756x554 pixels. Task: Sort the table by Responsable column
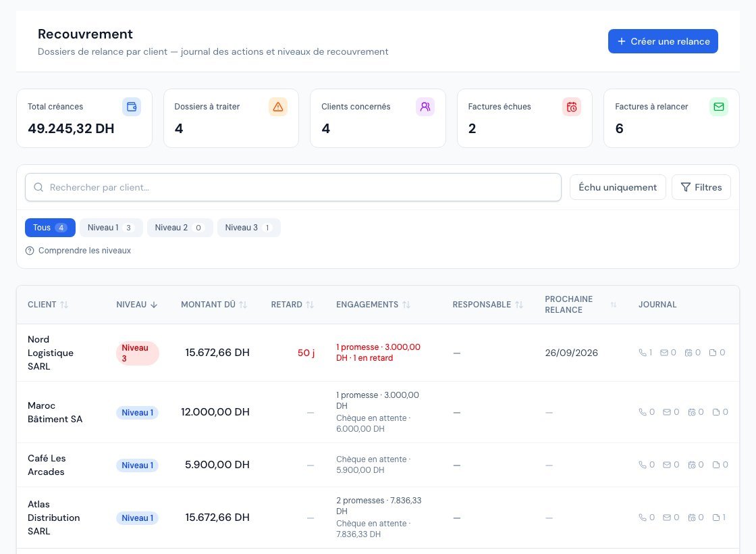(x=487, y=305)
